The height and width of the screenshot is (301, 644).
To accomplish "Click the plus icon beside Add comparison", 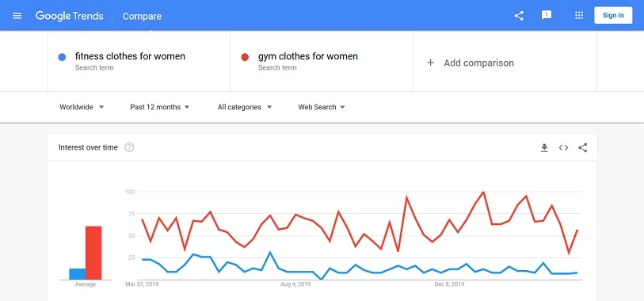I will pos(430,63).
